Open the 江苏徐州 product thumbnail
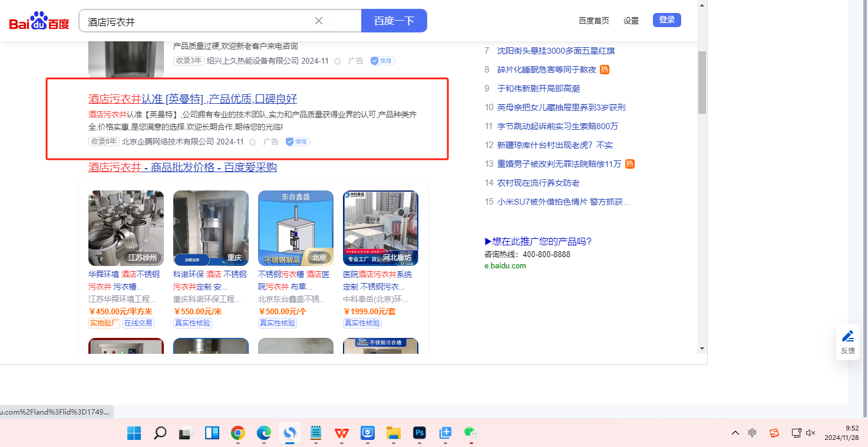This screenshot has height=447, width=868. click(x=126, y=228)
